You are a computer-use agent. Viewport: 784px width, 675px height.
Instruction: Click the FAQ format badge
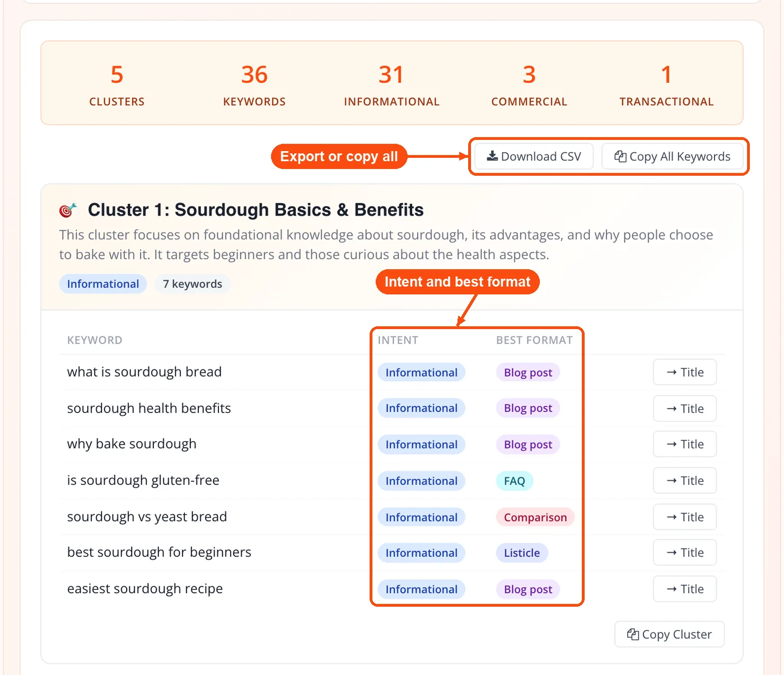tap(515, 481)
